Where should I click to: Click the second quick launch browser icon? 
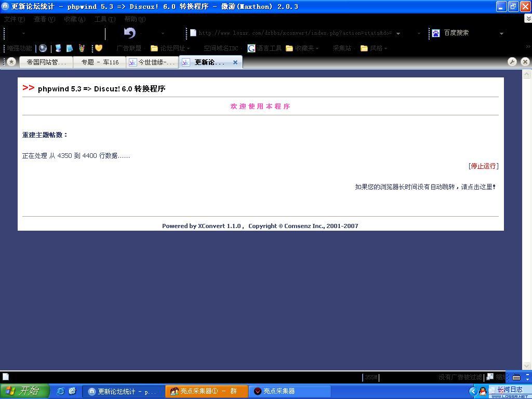tap(73, 391)
